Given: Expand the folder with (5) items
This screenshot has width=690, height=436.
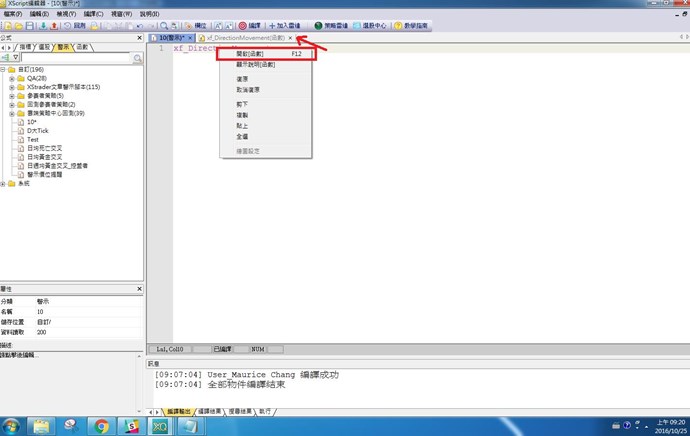Looking at the screenshot, I should 12,96.
